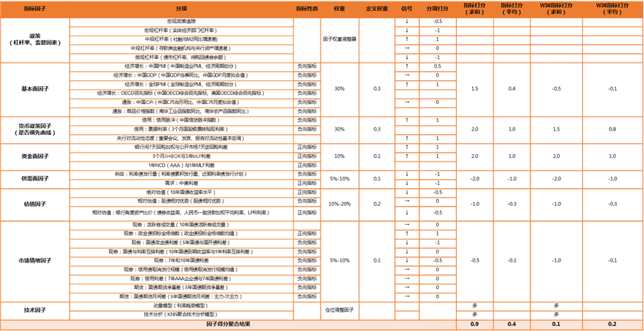This screenshot has width=644, height=331.
Task: Click the 中观杠杆率 社融与M2 row
Action: (x=181, y=39)
